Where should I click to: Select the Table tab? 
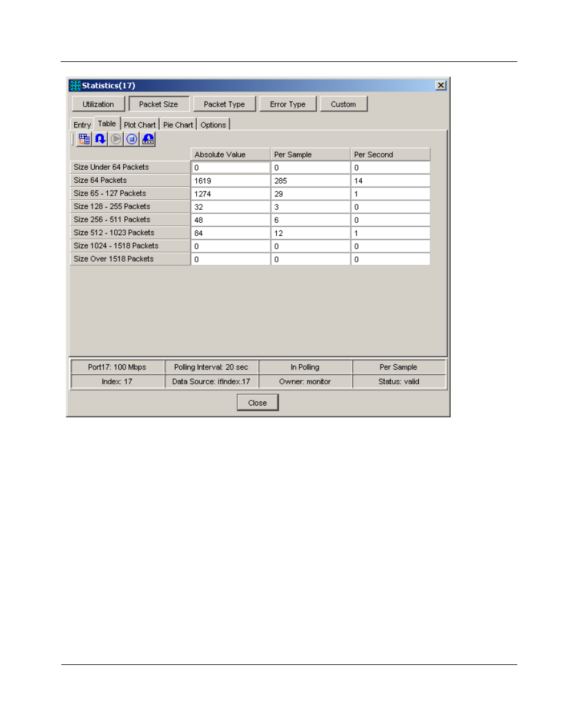click(x=107, y=124)
